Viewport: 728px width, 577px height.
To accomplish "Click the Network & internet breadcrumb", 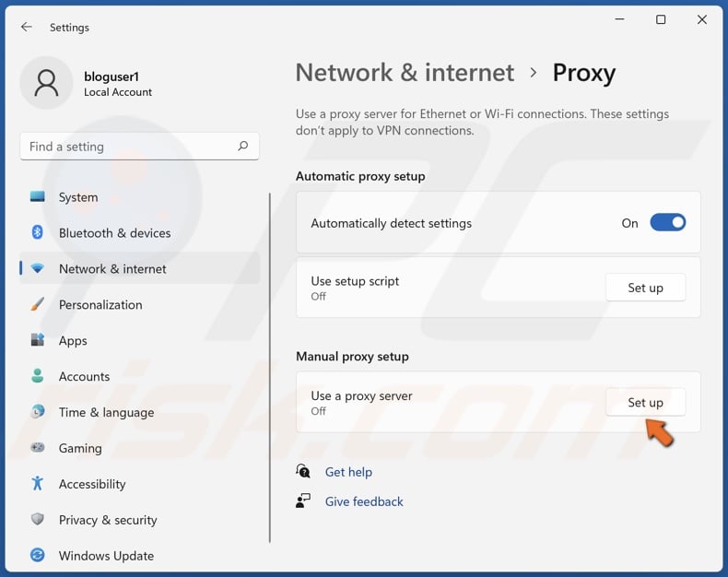I will [x=405, y=73].
